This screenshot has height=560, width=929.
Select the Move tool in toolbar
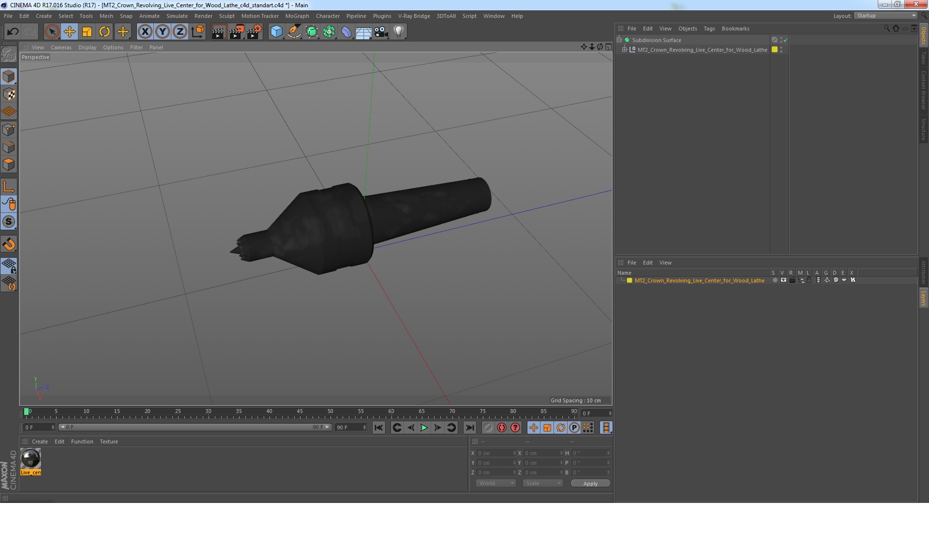pyautogui.click(x=69, y=32)
